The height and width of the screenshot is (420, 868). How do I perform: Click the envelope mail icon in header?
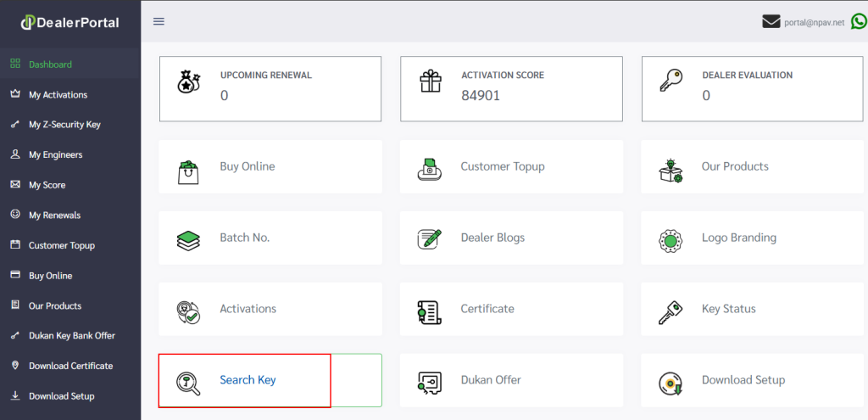coord(771,22)
